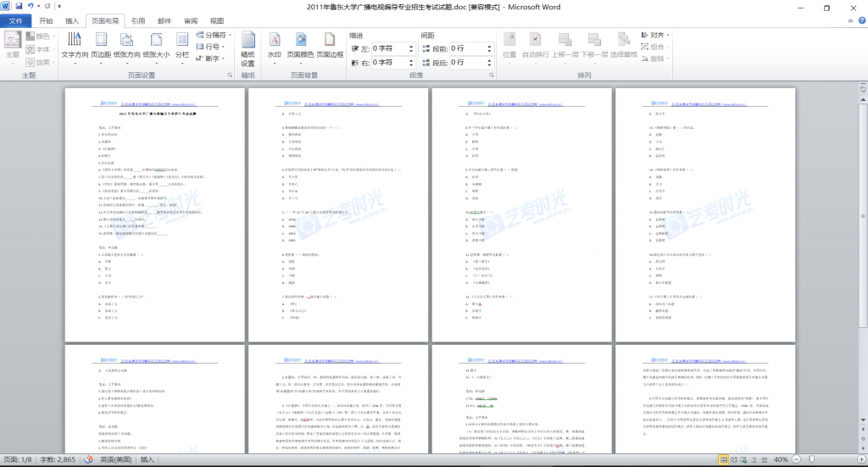This screenshot has height=467, width=868.
Task: Collapse the ribbon with the caret button
Action: (848, 20)
